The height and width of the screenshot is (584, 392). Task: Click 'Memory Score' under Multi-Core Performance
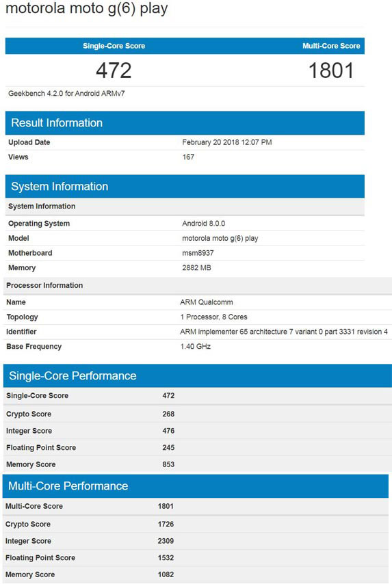coord(30,574)
